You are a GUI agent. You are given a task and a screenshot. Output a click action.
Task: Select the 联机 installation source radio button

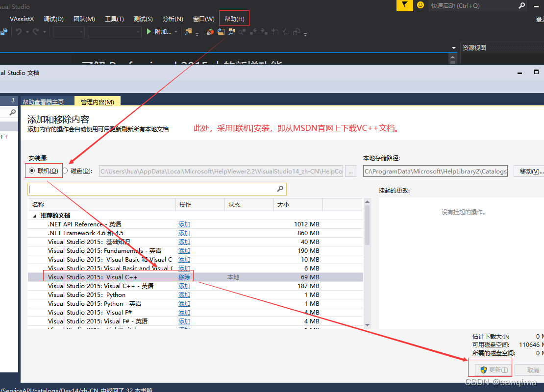32,171
